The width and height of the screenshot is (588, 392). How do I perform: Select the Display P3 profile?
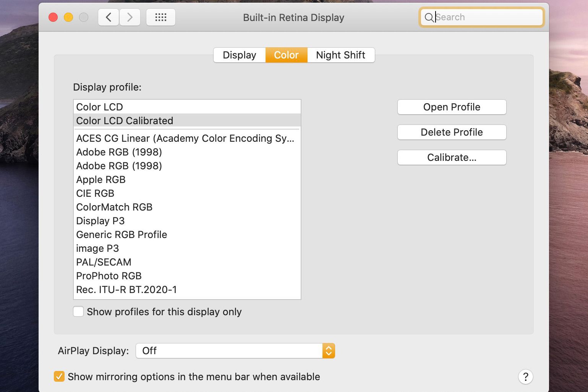point(187,221)
